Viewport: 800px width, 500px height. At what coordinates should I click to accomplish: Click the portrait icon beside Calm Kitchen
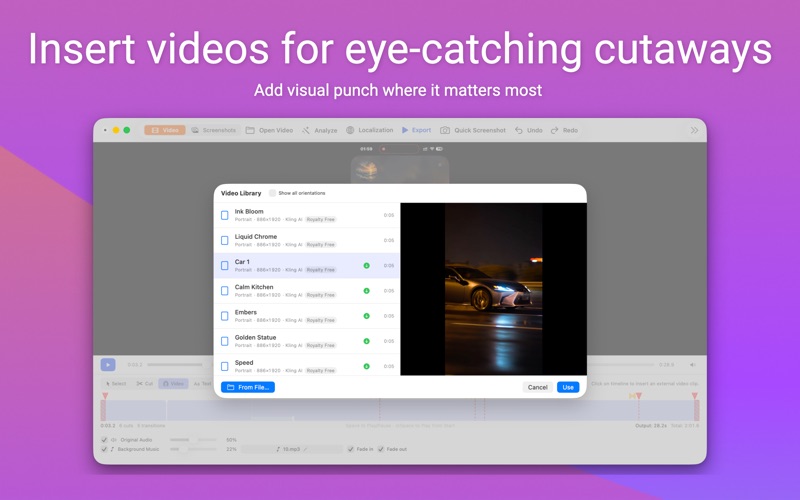[224, 291]
